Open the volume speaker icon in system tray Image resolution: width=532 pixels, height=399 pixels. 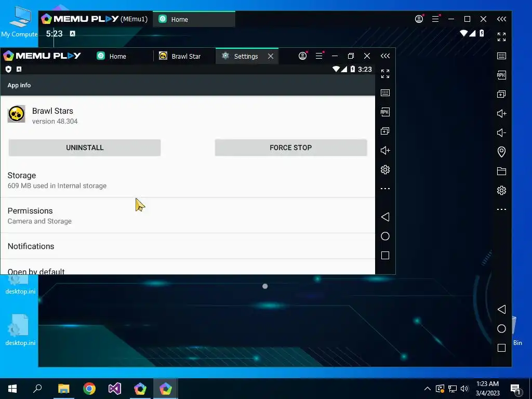[x=464, y=389]
